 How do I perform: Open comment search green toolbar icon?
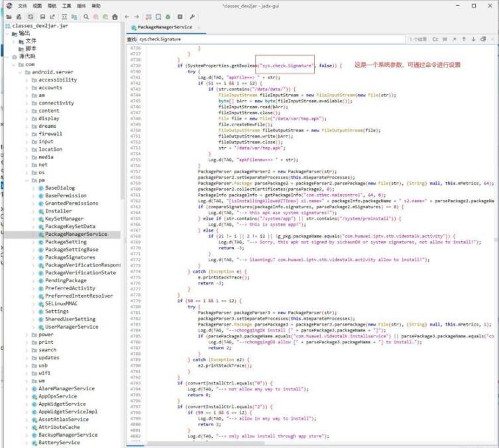pos(105,17)
